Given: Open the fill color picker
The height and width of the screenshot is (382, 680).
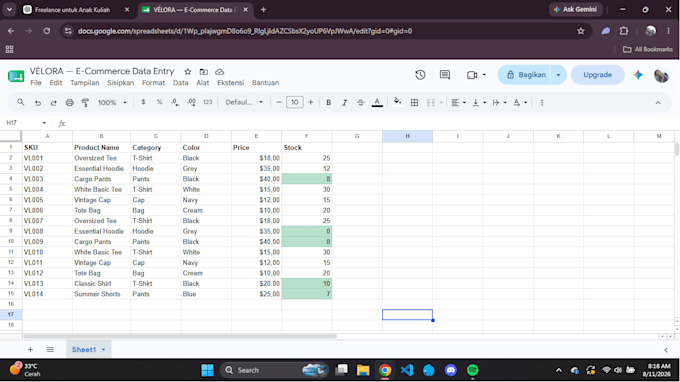Looking at the screenshot, I should tap(397, 102).
